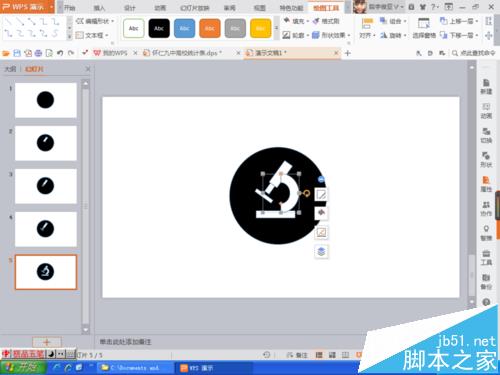
Task: Click 上移一层 bring forward
Action: click(459, 21)
